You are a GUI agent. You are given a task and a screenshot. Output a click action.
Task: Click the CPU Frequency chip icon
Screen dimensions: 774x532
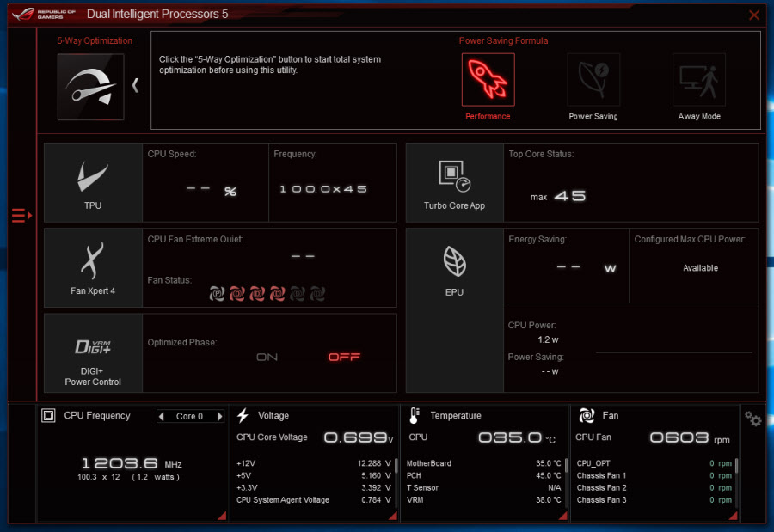(x=48, y=415)
